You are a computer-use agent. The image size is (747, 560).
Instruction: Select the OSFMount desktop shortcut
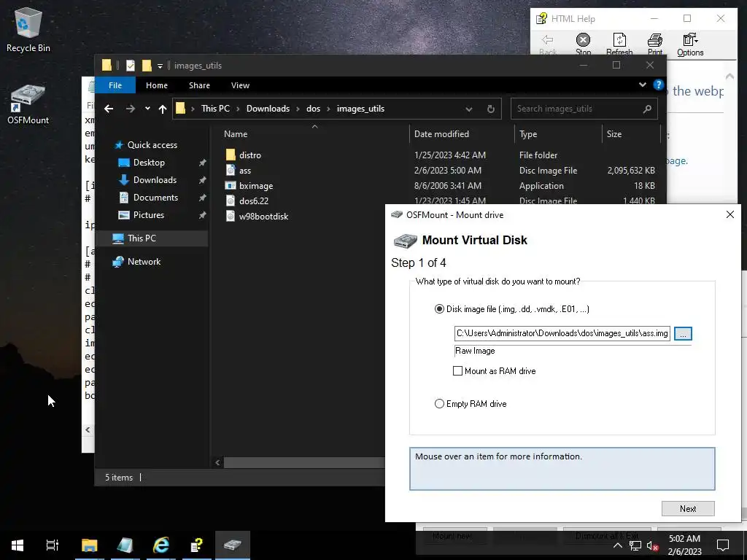coord(28,104)
